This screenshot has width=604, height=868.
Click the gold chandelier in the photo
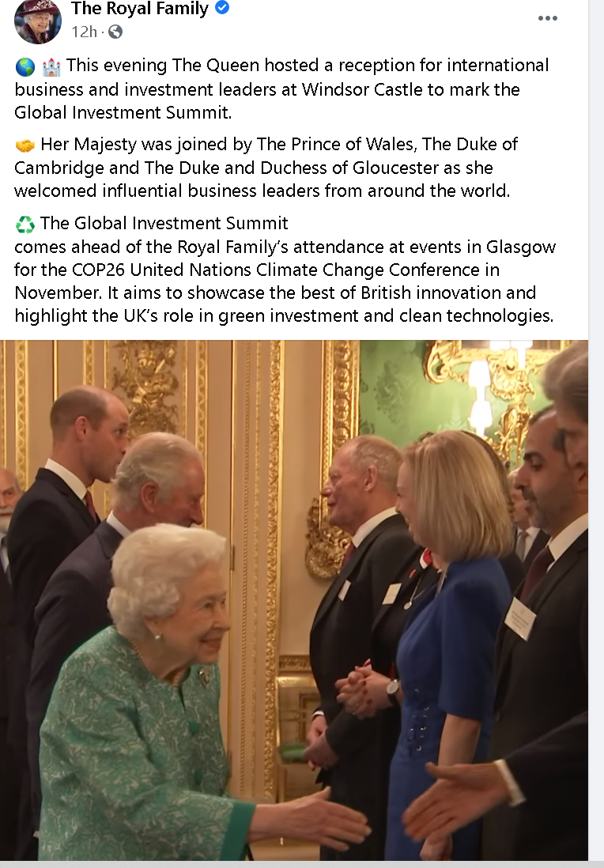click(x=493, y=387)
